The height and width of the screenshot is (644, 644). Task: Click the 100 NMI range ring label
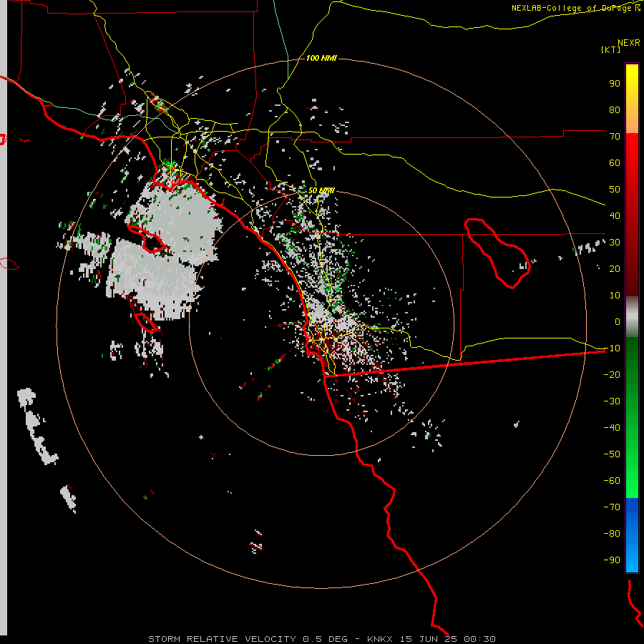321,59
